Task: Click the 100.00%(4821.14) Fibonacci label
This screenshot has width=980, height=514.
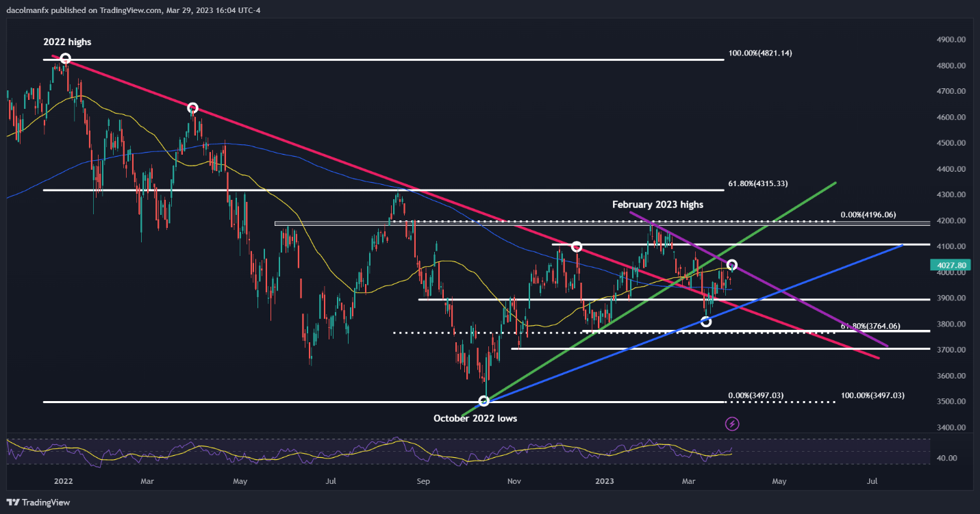Action: pyautogui.click(x=761, y=53)
